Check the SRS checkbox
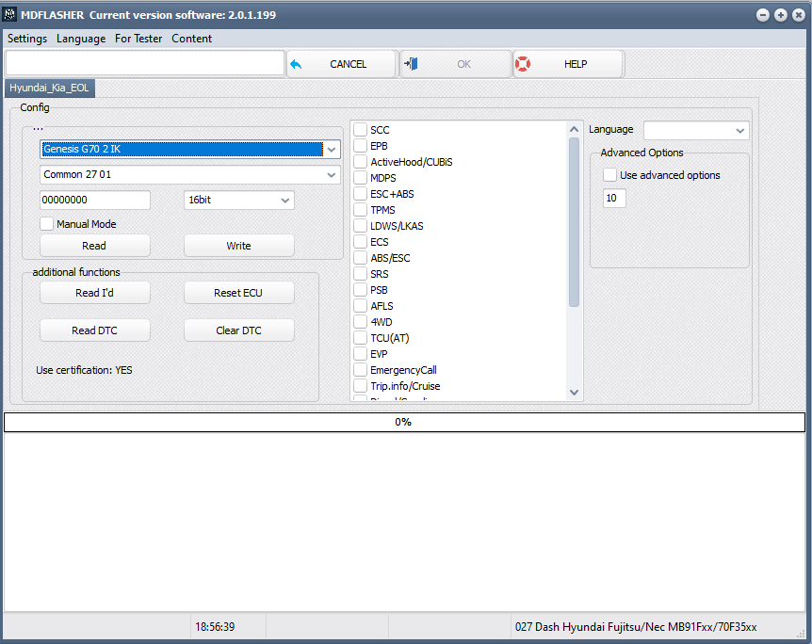This screenshot has height=644, width=812. coord(361,274)
